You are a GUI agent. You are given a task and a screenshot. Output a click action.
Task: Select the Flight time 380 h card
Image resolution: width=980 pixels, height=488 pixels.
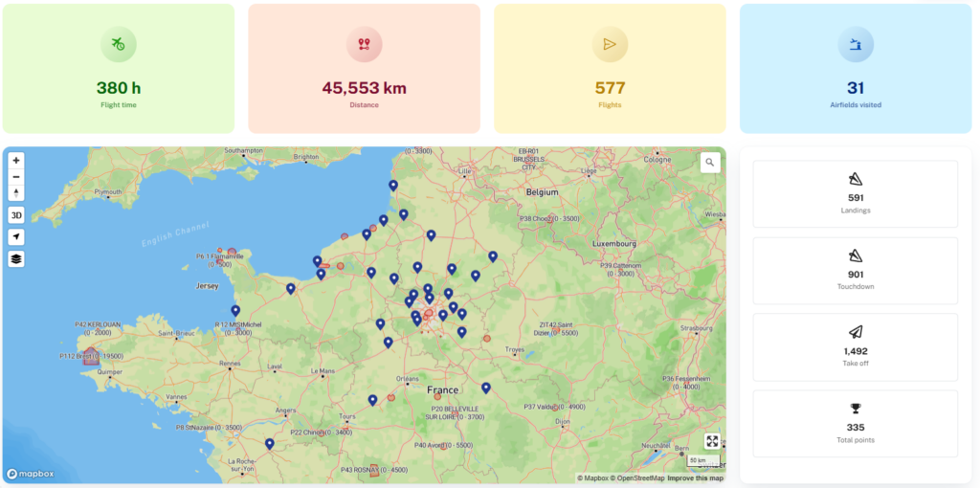pos(118,69)
